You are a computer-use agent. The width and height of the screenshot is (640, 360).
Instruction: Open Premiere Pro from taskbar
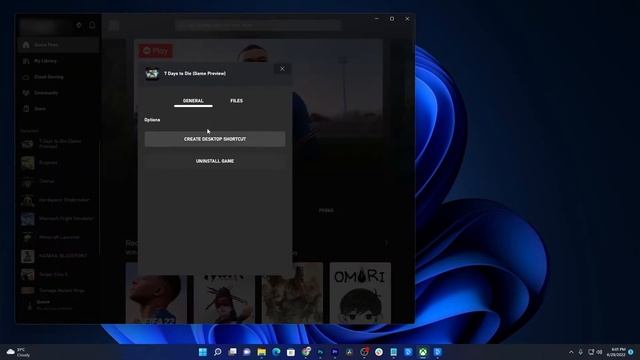coord(335,352)
